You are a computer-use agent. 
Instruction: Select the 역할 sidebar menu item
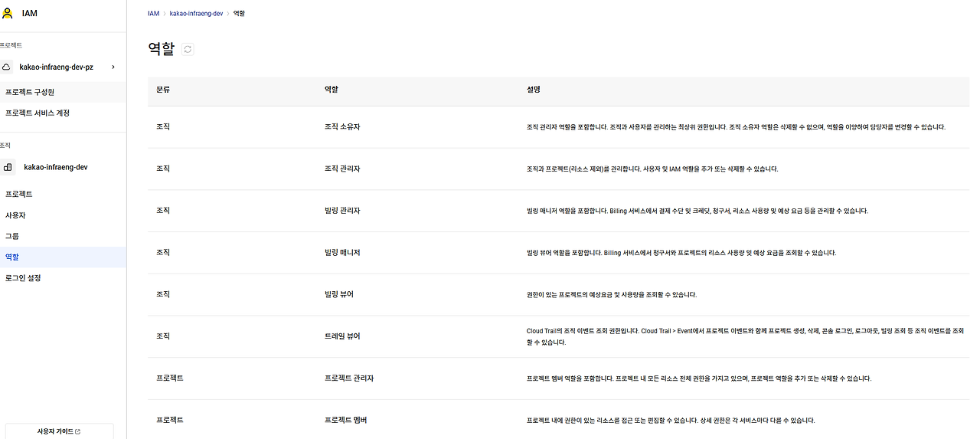point(63,257)
